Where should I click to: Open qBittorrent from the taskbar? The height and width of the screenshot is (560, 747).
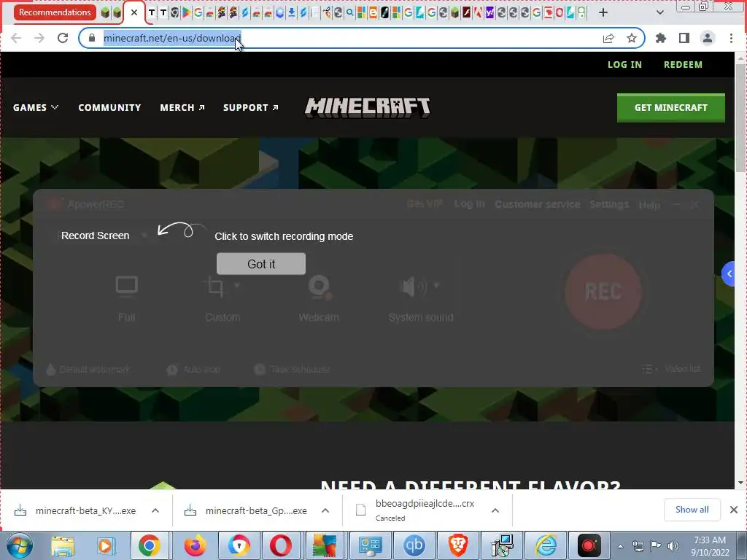(414, 545)
